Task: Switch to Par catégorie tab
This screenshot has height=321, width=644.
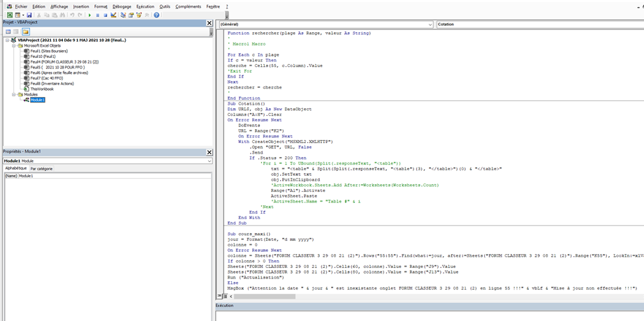Action: pos(41,169)
